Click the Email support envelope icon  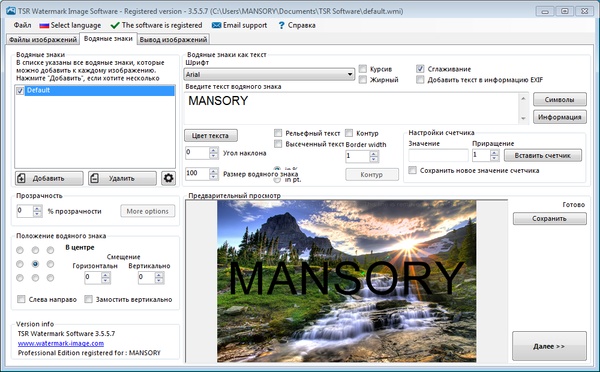[216, 25]
